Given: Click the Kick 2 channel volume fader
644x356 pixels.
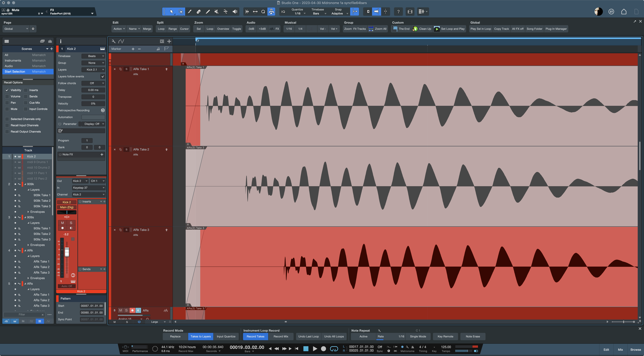Looking at the screenshot, I should pyautogui.click(x=67, y=252).
